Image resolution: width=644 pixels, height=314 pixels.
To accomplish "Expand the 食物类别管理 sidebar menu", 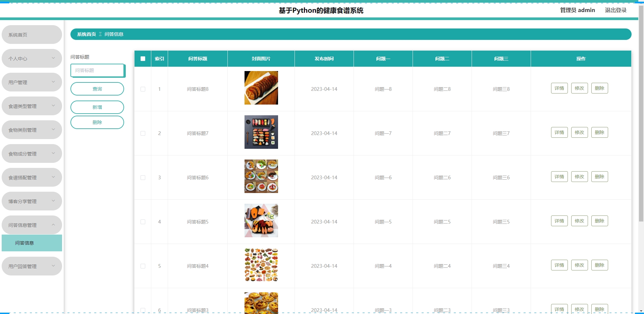I will 32,130.
